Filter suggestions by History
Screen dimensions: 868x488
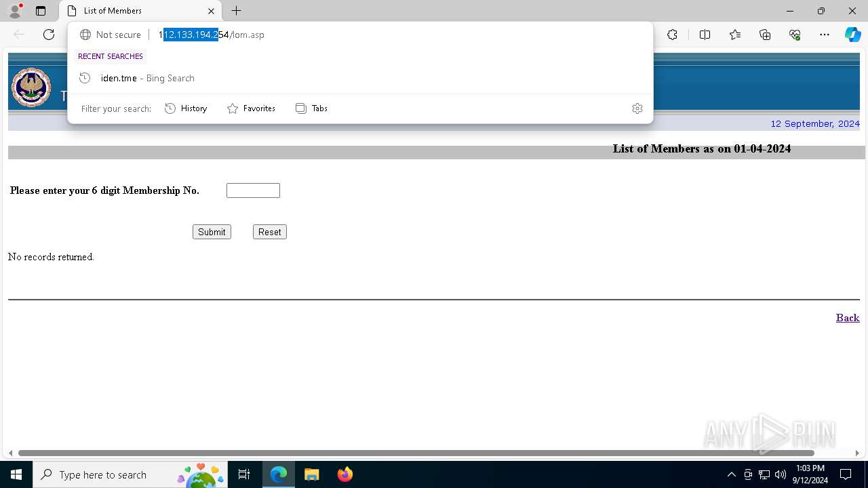coord(186,108)
